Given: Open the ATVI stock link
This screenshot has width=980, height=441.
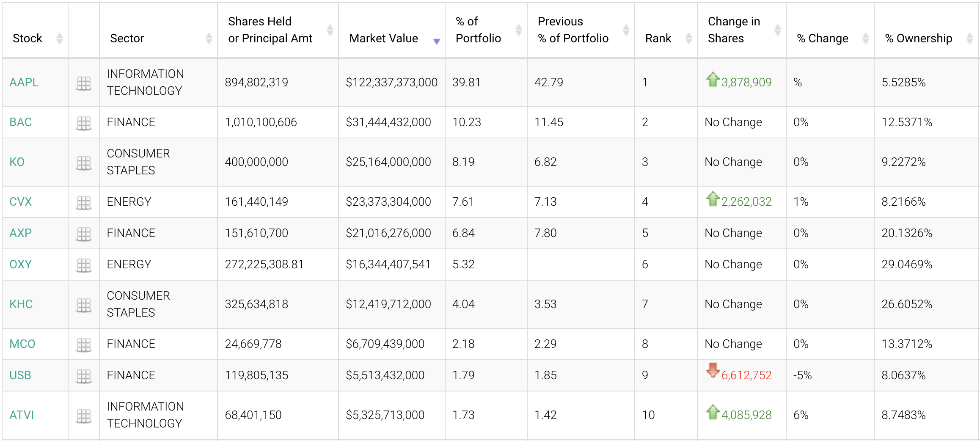Looking at the screenshot, I should (22, 415).
